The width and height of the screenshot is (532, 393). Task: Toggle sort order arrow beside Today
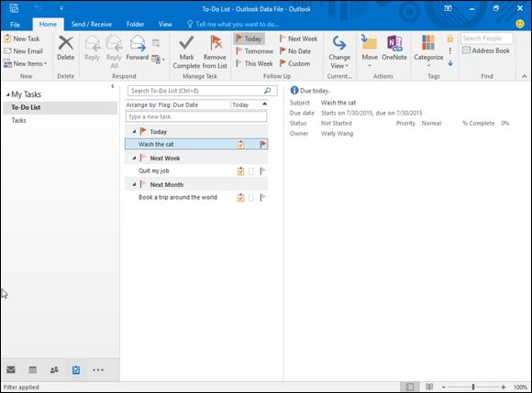coord(265,104)
